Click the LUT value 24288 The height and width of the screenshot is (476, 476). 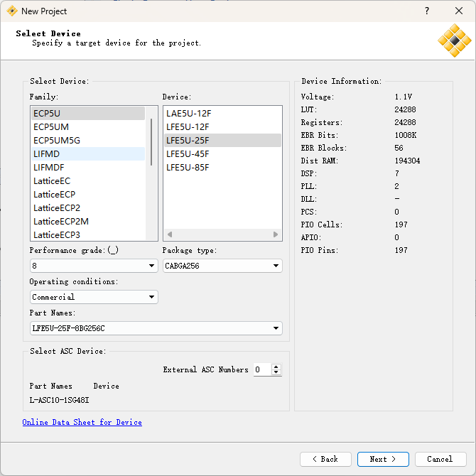coord(405,109)
